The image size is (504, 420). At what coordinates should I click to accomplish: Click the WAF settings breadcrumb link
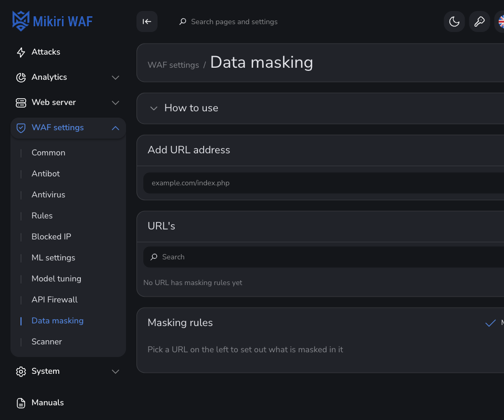pos(173,65)
